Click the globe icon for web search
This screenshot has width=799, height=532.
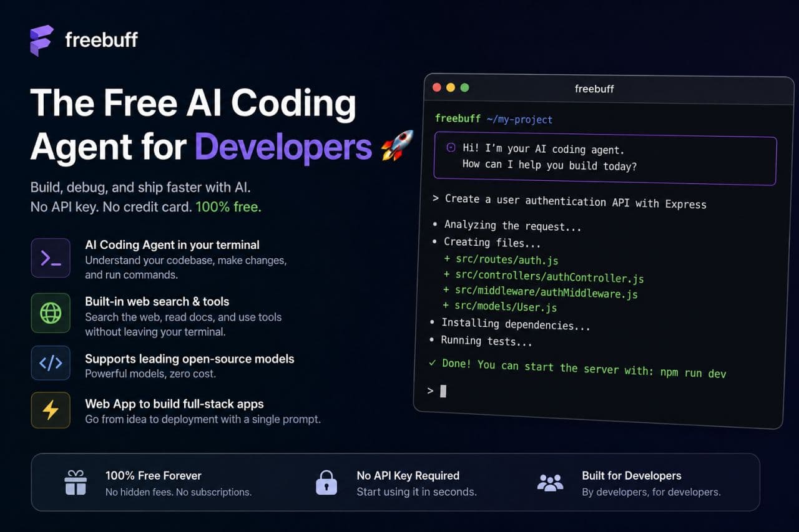coord(51,312)
